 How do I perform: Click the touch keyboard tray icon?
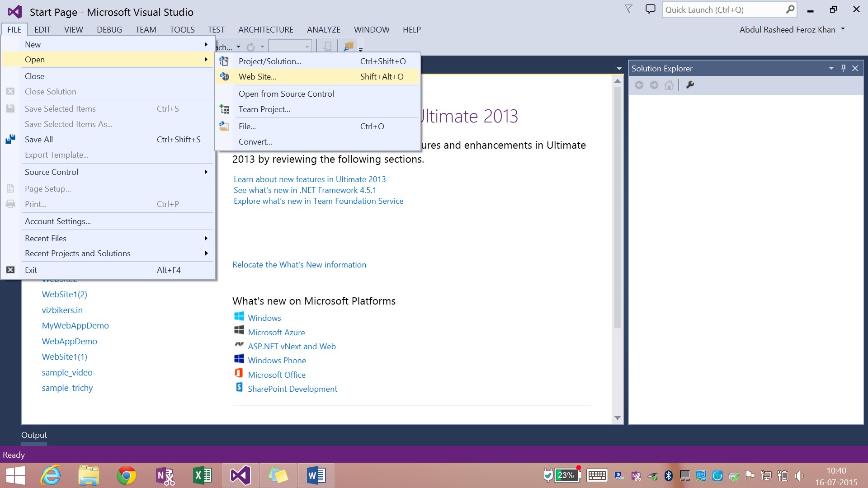[597, 475]
